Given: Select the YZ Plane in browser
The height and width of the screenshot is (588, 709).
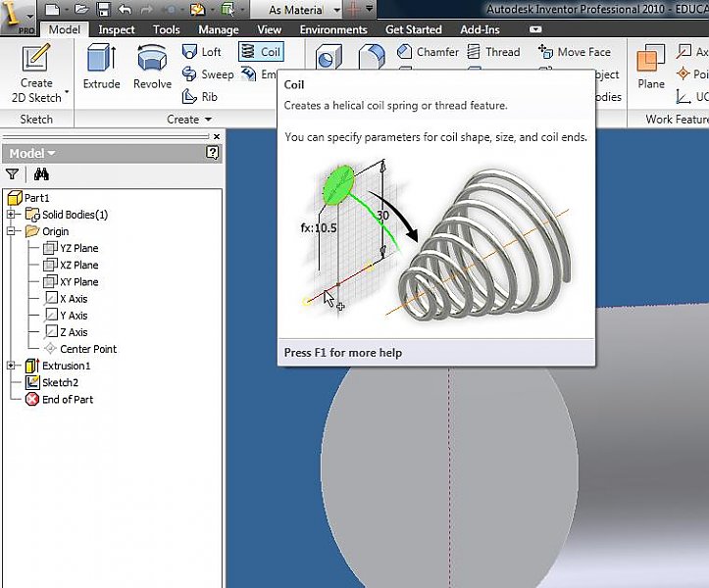Looking at the screenshot, I should pyautogui.click(x=71, y=248).
